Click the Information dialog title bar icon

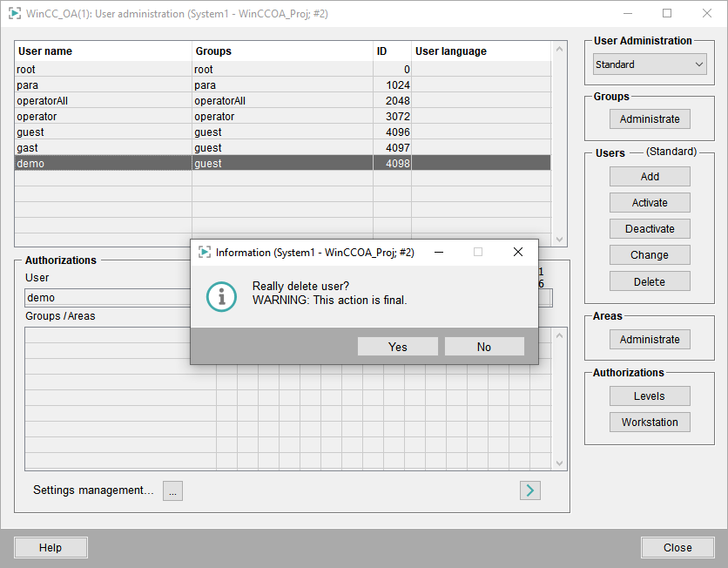205,252
